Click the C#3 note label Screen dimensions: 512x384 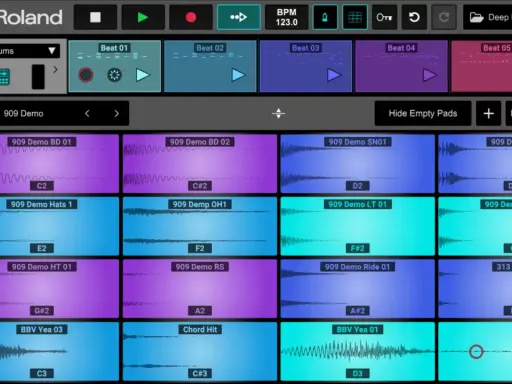coord(200,373)
